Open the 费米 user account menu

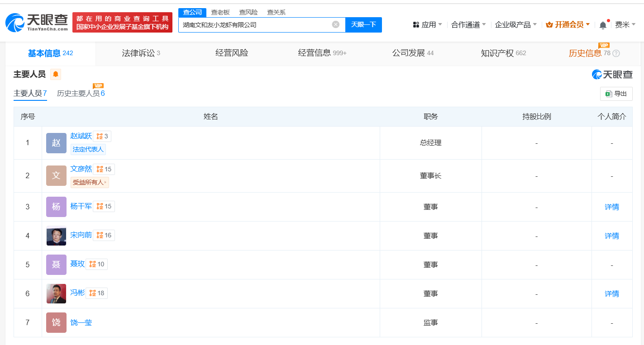625,24
